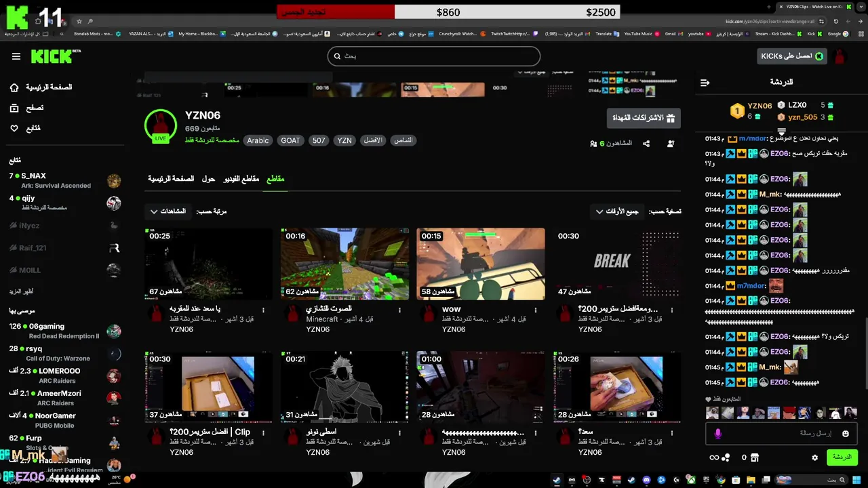Open the hamburger menu beside Kick logo
The width and height of the screenshot is (868, 488).
click(16, 56)
